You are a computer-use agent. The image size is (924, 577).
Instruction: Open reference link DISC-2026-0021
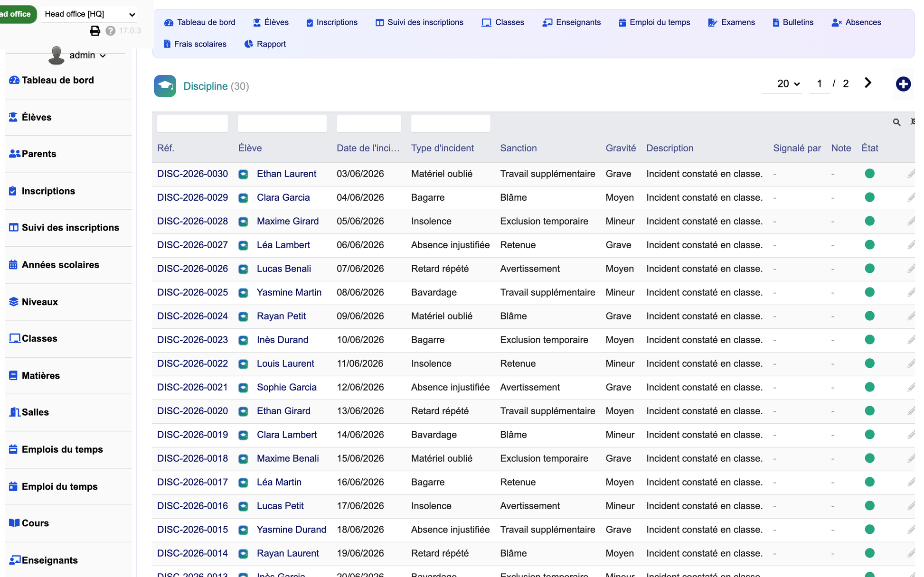(x=192, y=387)
